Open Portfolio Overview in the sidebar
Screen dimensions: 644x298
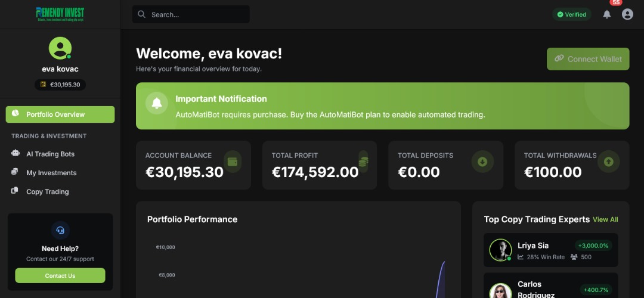(60, 114)
